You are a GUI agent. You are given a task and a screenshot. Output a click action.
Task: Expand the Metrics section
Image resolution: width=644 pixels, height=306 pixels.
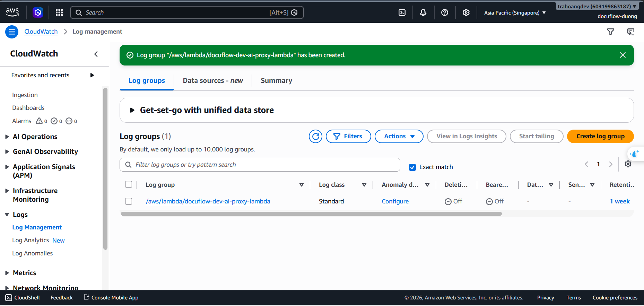(7, 273)
